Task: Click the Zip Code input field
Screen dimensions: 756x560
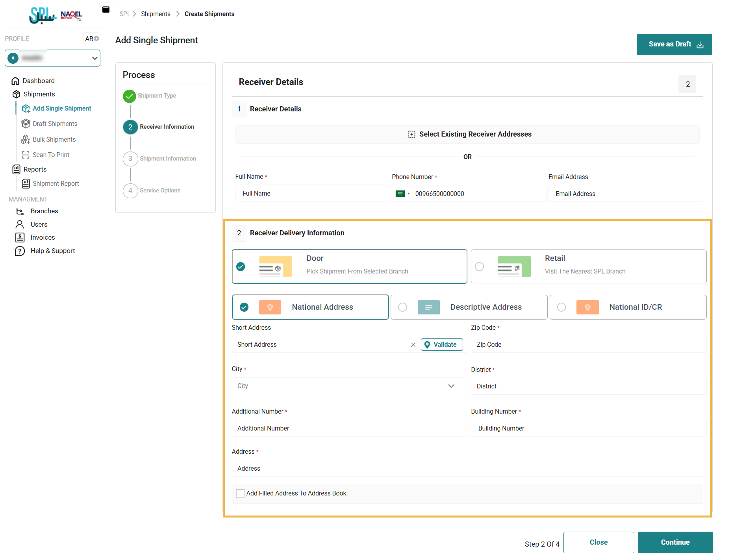Action: click(588, 344)
